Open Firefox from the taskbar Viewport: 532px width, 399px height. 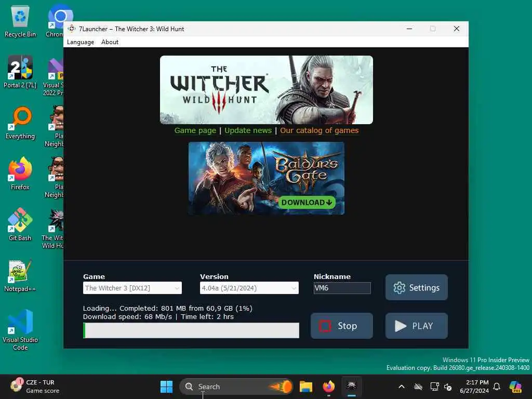coord(328,387)
